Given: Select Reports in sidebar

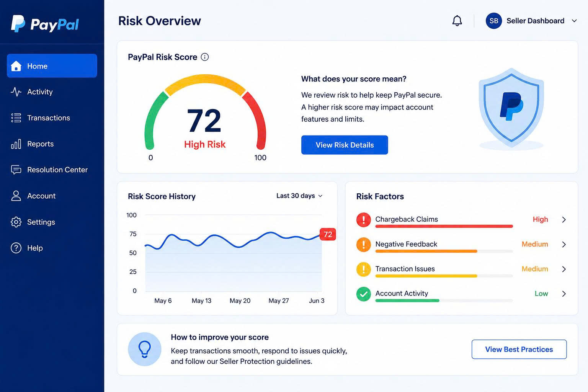Looking at the screenshot, I should 40,144.
